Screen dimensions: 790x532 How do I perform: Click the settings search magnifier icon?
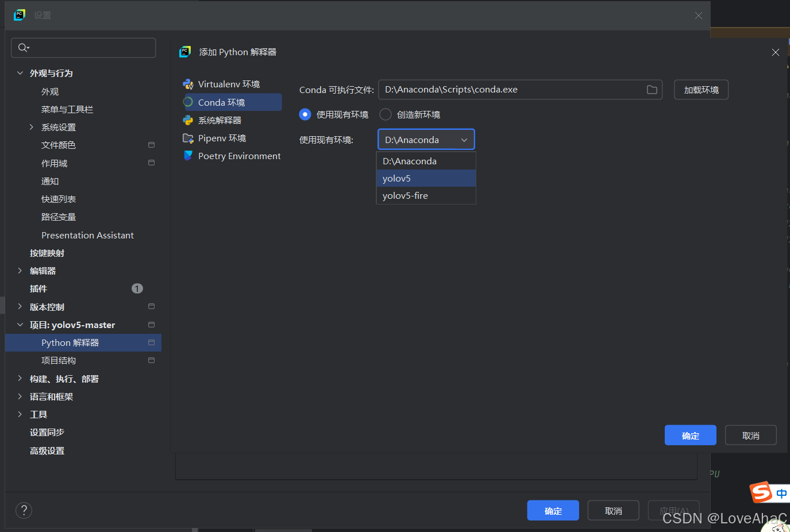click(24, 48)
